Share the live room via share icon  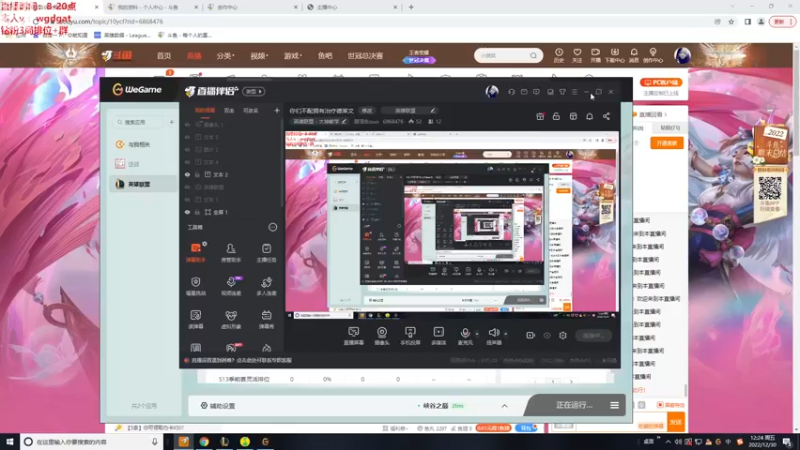(x=606, y=116)
